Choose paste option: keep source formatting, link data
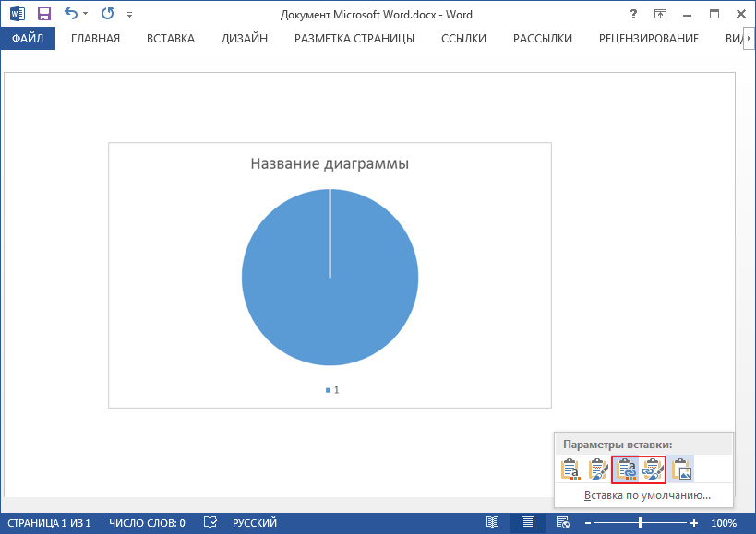 pos(652,469)
